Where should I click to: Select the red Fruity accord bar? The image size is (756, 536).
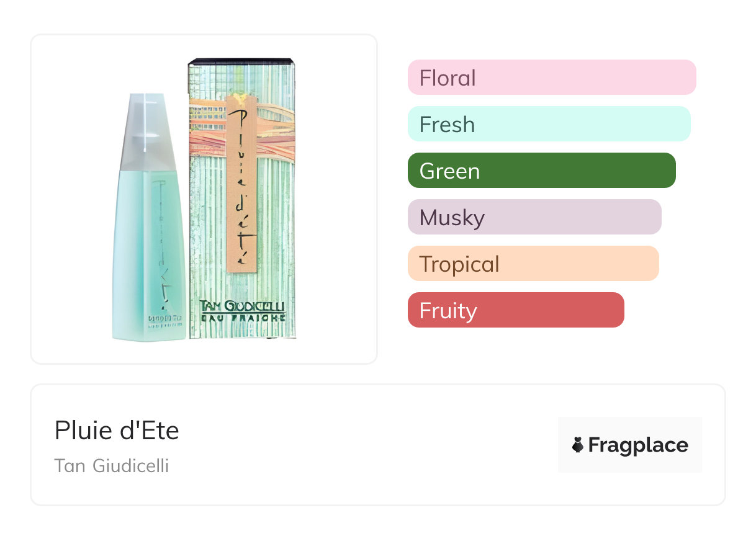pyautogui.click(x=516, y=310)
